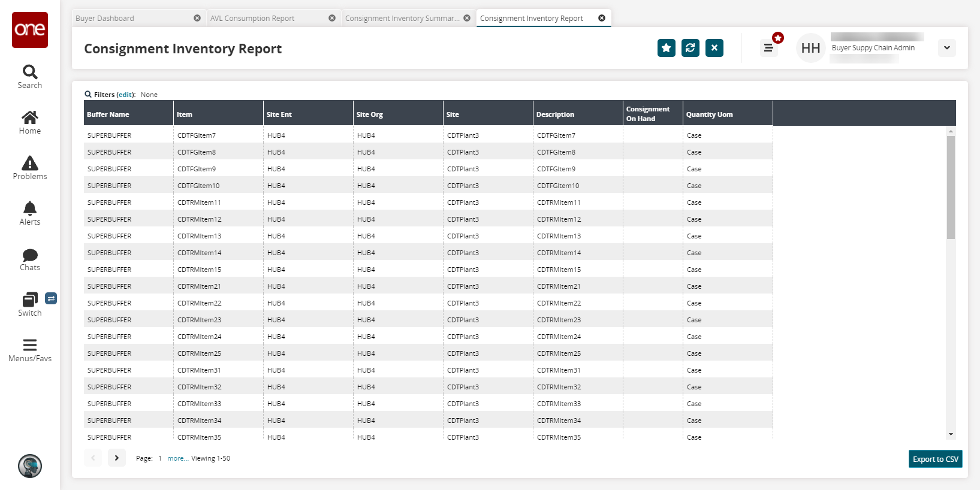The image size is (980, 490).
Task: Click the ONE logo at top left
Action: click(30, 29)
